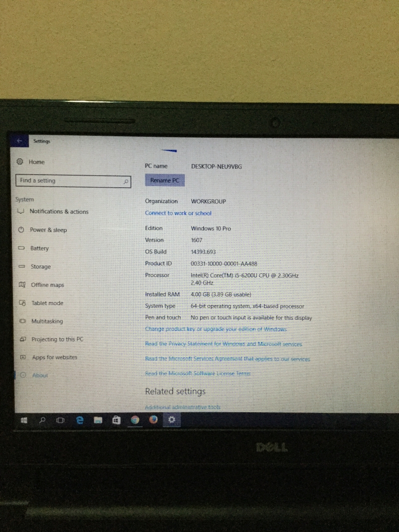Open Change product key or upgrade link
The width and height of the screenshot is (399, 532).
pyautogui.click(x=215, y=329)
